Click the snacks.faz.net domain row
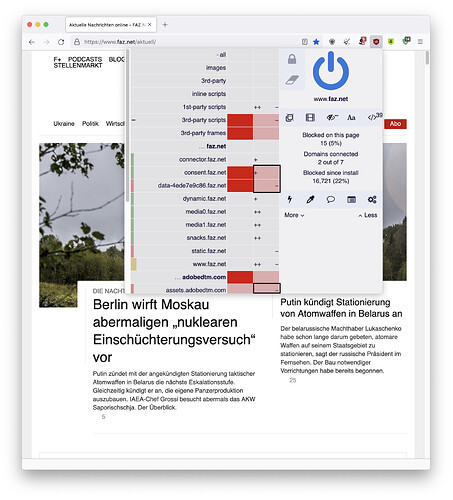 tap(206, 238)
